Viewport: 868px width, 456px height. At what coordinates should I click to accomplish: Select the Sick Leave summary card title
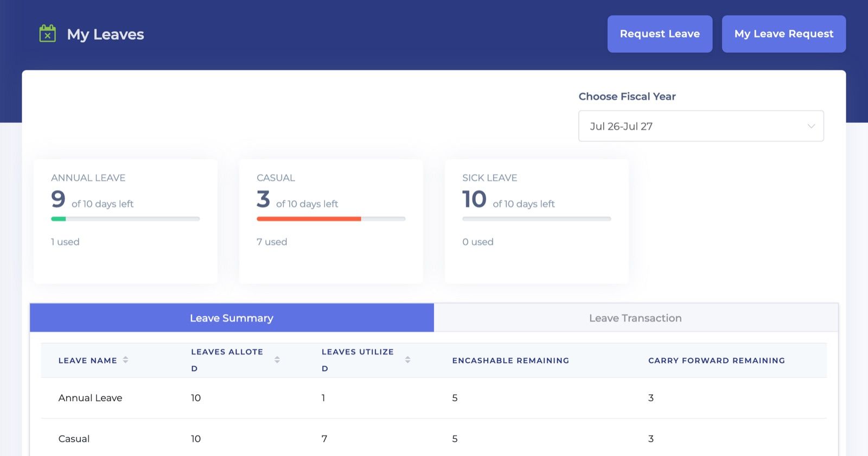click(x=489, y=178)
